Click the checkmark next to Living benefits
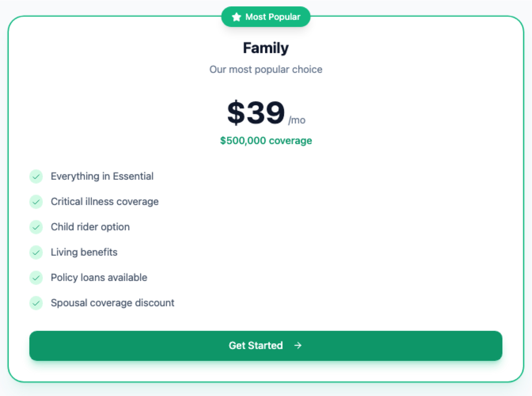The width and height of the screenshot is (532, 396). coord(36,252)
